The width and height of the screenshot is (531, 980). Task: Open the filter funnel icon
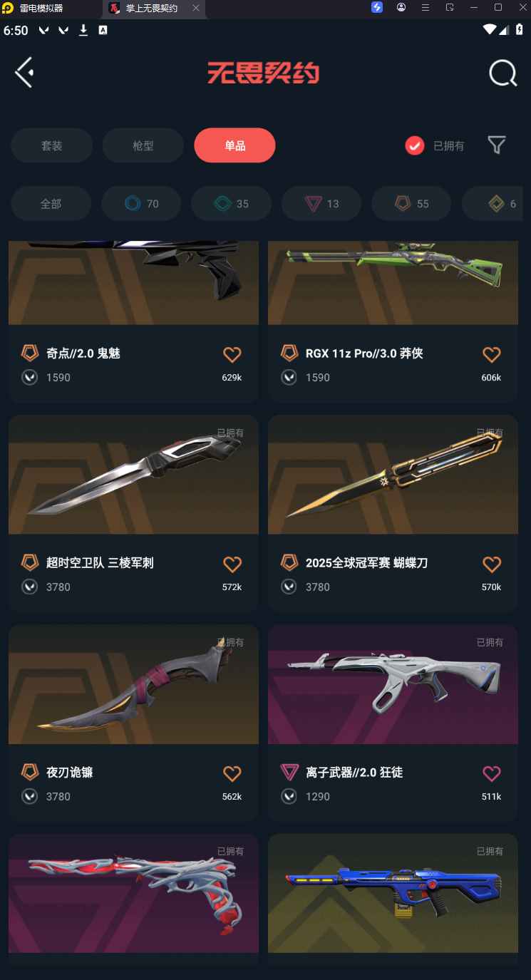coord(497,145)
